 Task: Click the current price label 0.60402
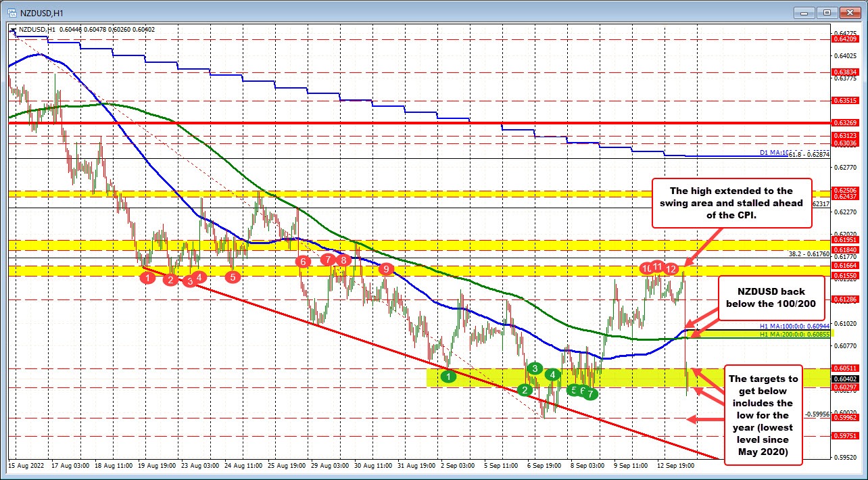844,379
